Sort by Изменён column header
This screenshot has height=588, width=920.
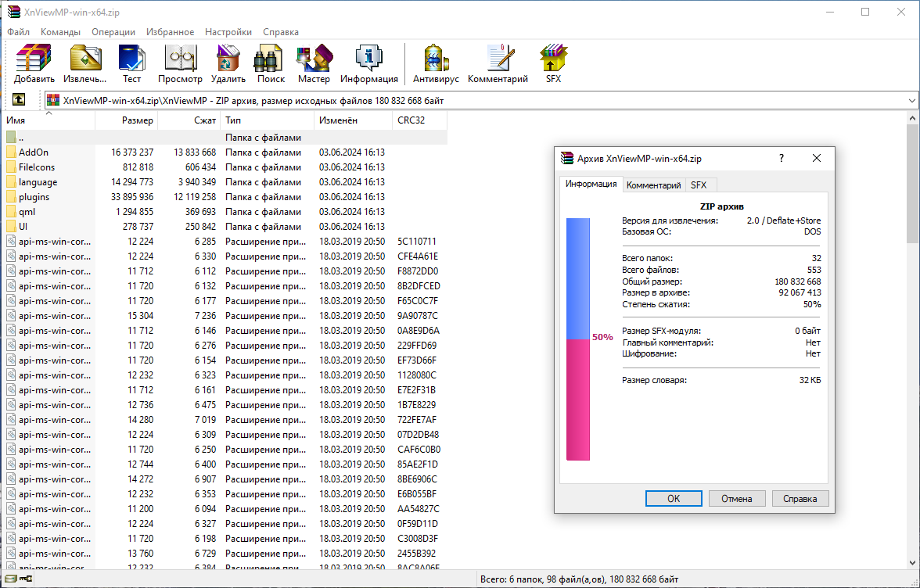[x=353, y=120]
